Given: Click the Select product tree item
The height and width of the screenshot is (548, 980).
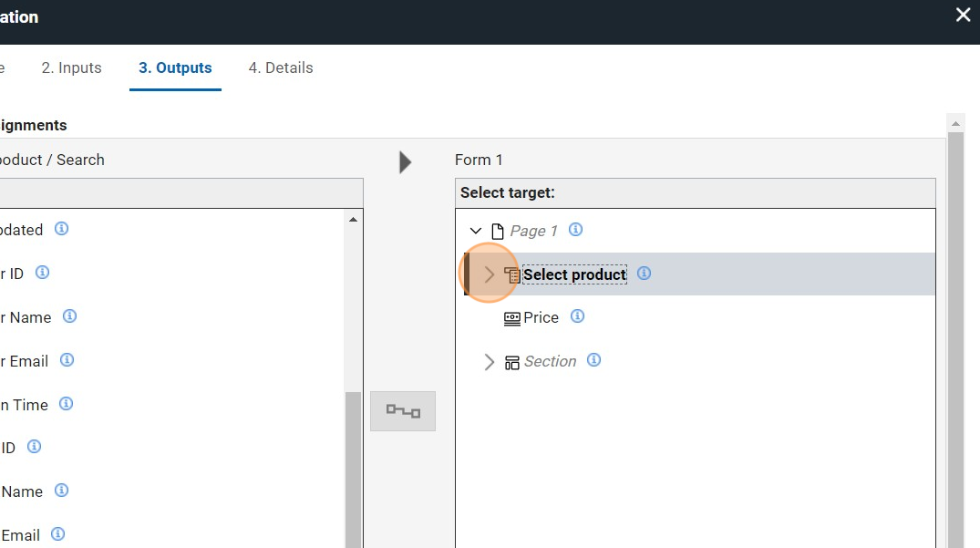Looking at the screenshot, I should pos(574,274).
